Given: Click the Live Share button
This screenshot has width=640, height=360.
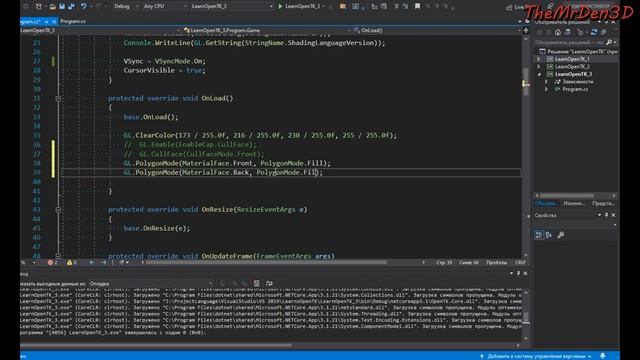Looking at the screenshot, I should [x=516, y=7].
